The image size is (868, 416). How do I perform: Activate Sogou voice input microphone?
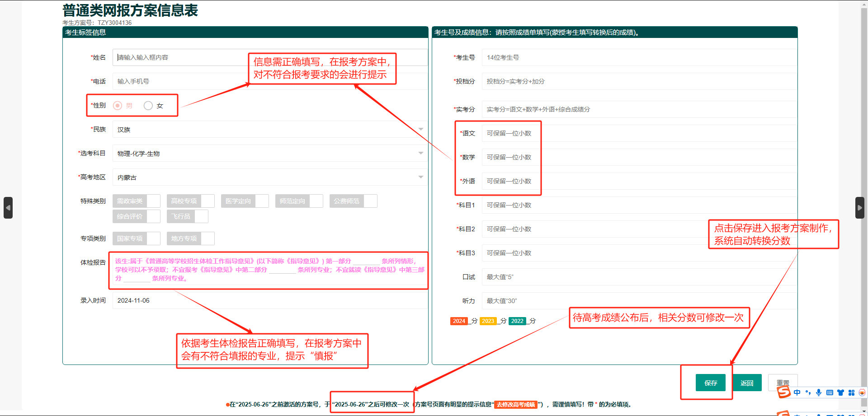coord(819,393)
